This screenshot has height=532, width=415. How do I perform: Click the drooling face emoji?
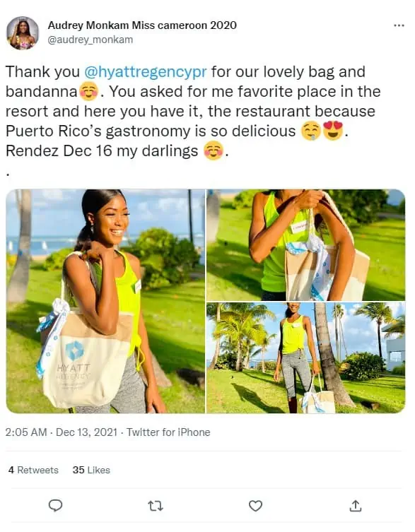311,131
